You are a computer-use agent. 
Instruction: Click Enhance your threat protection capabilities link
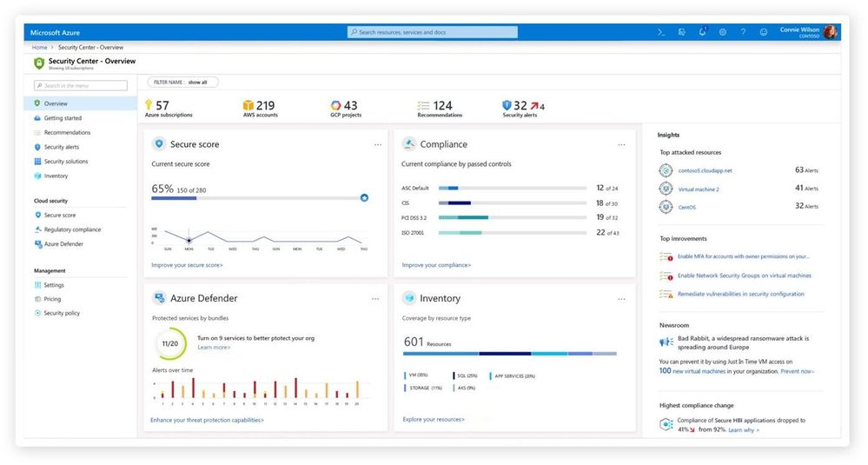pos(207,420)
